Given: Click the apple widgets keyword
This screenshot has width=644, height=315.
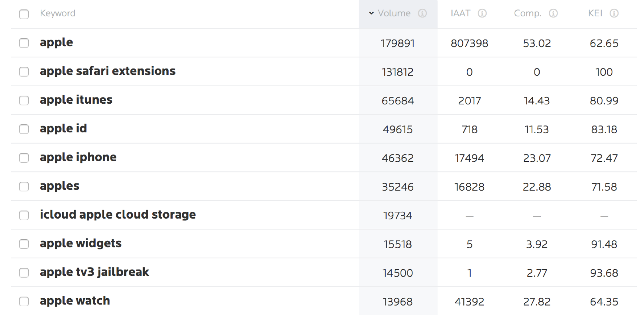Looking at the screenshot, I should pos(81,243).
